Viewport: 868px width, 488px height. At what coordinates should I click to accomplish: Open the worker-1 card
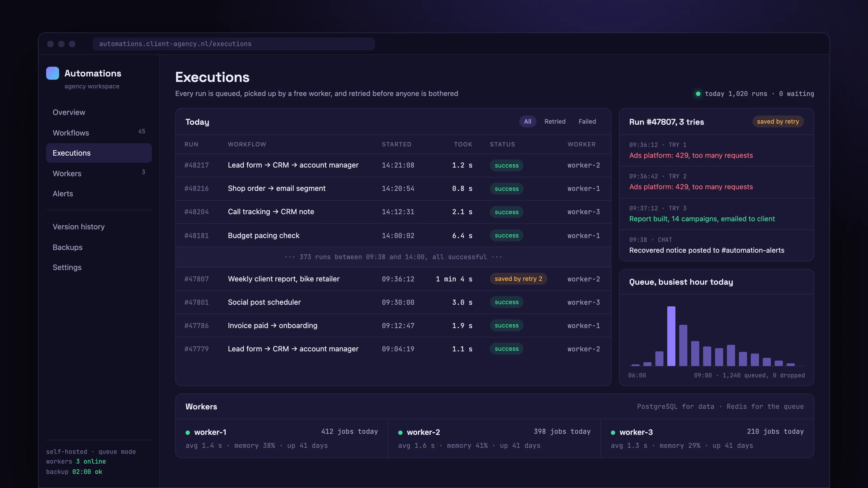[x=282, y=438]
